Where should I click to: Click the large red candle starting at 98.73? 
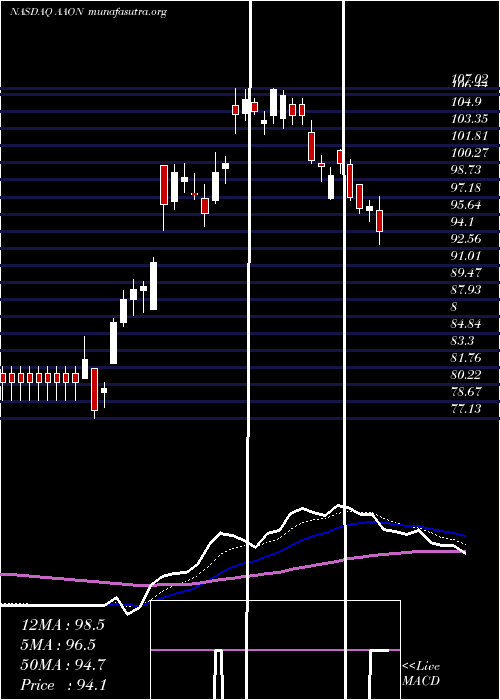pyautogui.click(x=164, y=185)
